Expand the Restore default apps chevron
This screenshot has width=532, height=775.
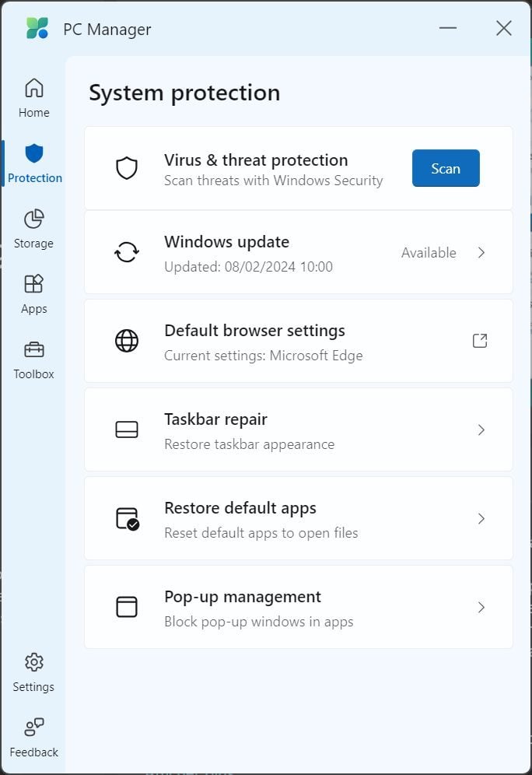point(481,518)
